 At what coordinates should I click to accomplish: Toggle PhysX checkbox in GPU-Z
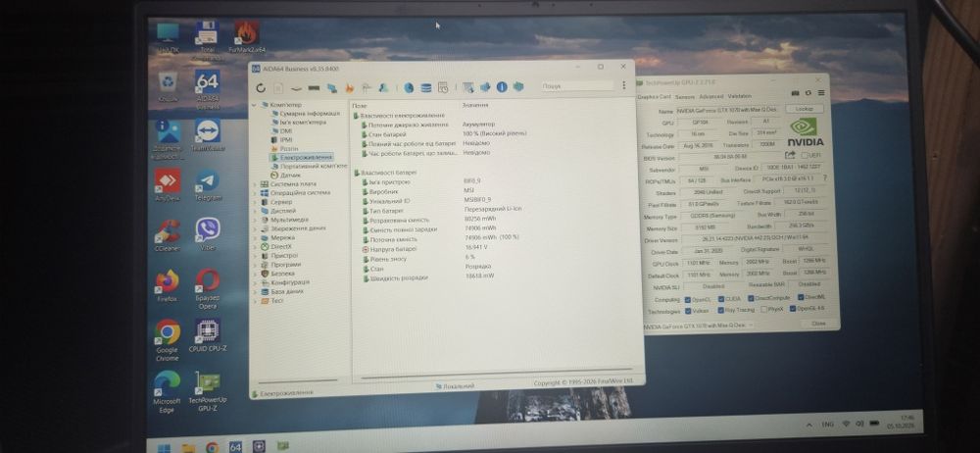click(x=763, y=309)
